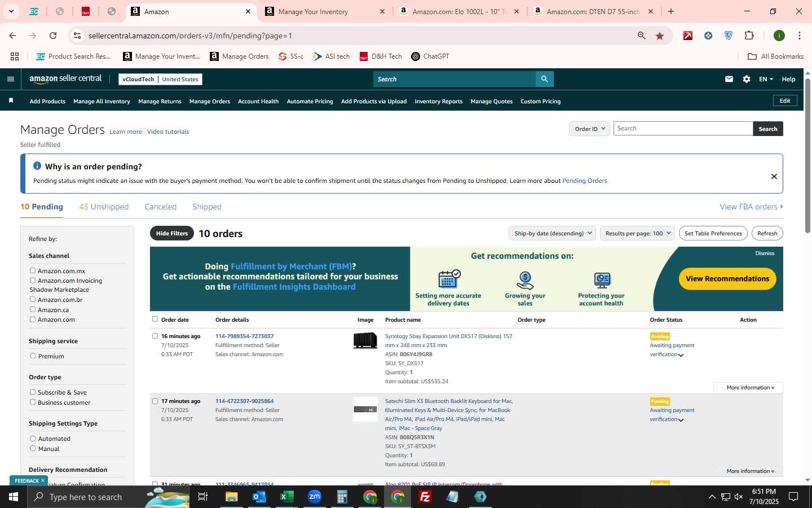
Task: Click the page vertical scrollbar
Action: [807, 155]
